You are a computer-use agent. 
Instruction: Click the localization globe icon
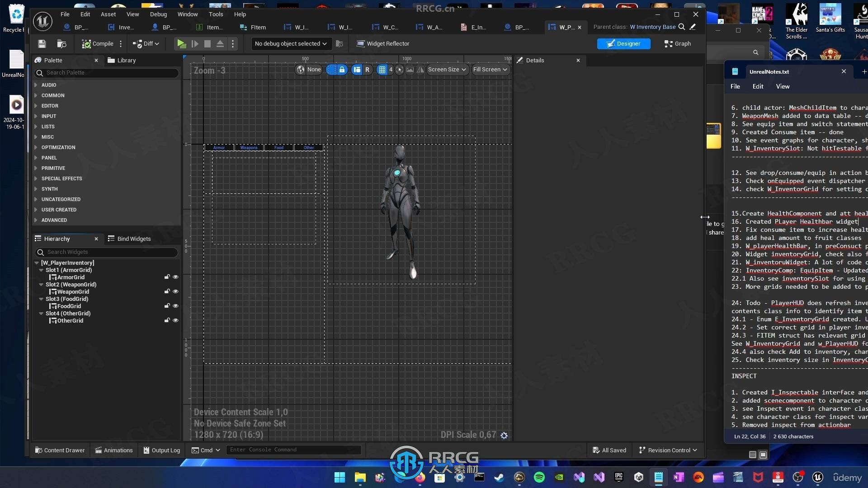click(x=301, y=70)
